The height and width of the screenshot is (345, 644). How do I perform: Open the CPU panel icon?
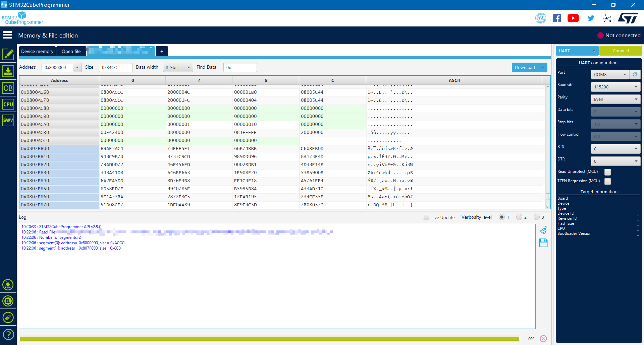coord(8,104)
